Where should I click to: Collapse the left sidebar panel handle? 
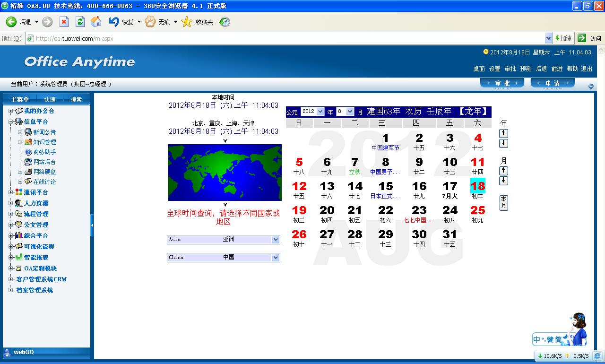click(x=92, y=225)
